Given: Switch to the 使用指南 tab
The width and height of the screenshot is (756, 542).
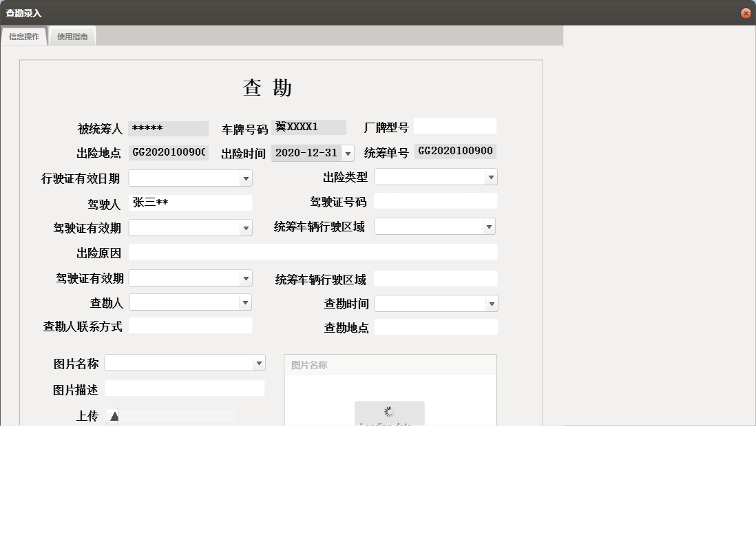Looking at the screenshot, I should [x=72, y=35].
